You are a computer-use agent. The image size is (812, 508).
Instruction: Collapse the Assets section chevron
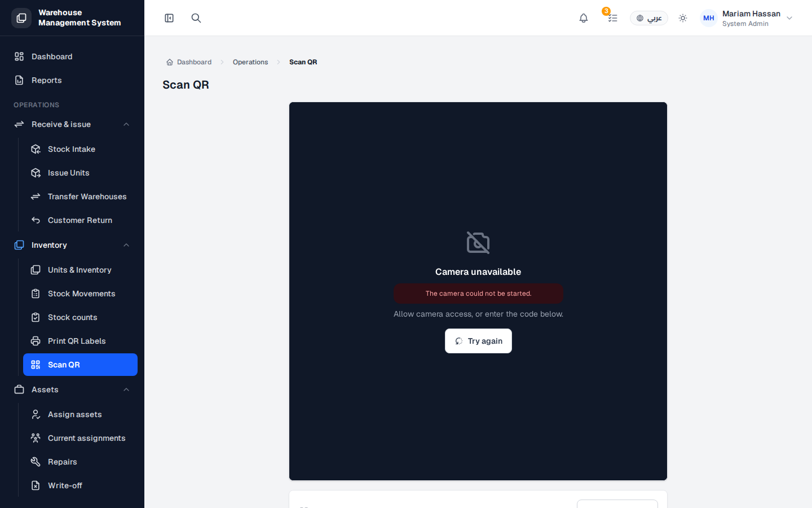coord(126,389)
